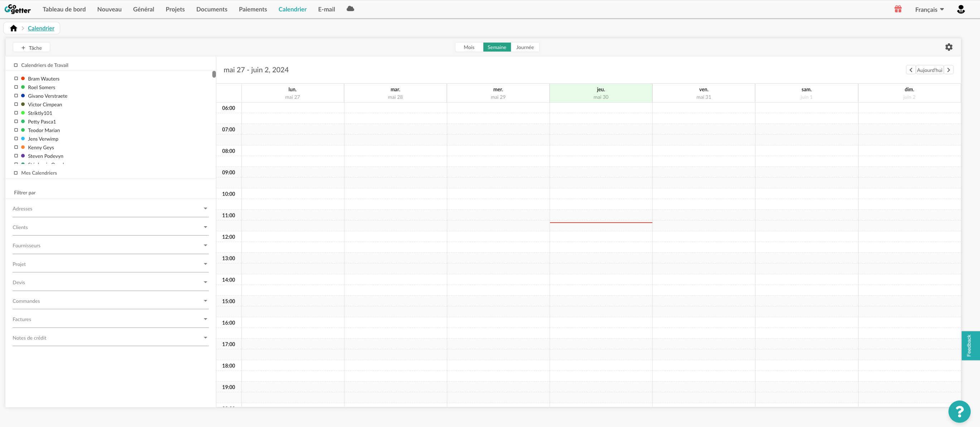Click Kenny Geys orange color dot
This screenshot has height=427, width=980.
coord(23,147)
